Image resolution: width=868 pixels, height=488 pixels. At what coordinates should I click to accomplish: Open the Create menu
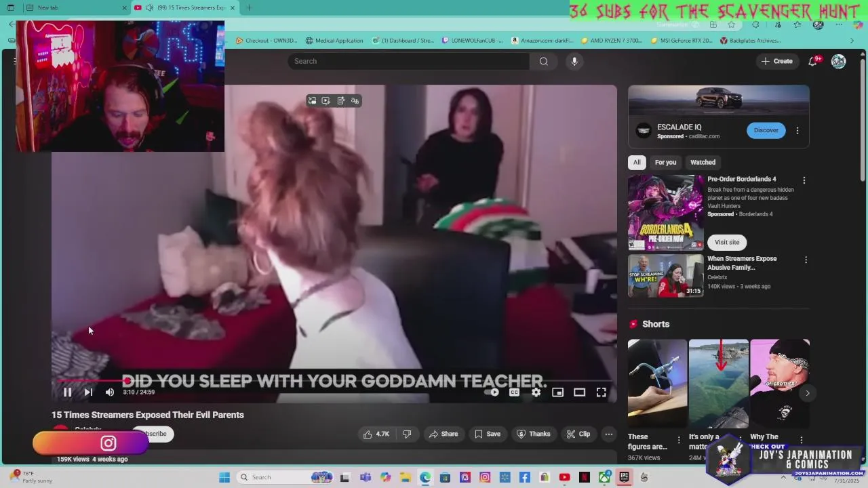[776, 61]
